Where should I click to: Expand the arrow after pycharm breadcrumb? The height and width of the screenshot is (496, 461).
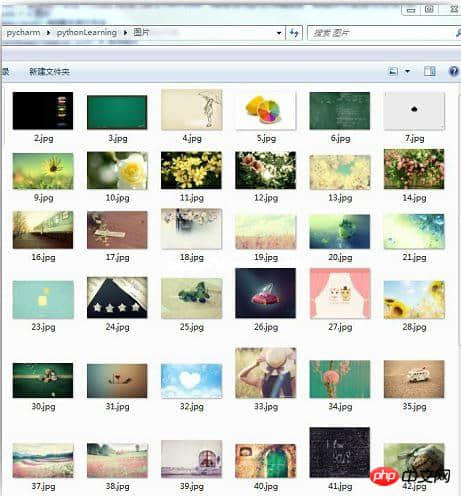49,33
